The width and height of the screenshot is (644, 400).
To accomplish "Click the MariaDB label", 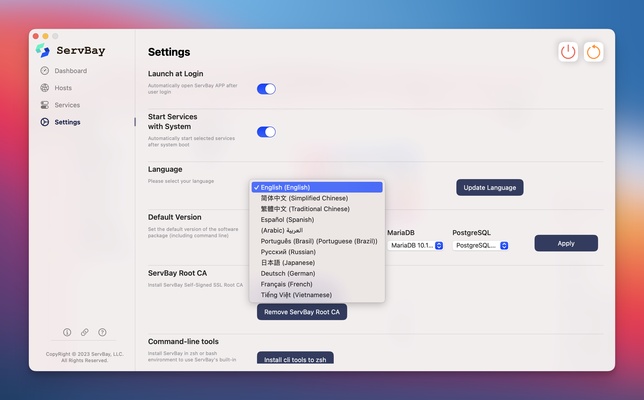I will click(401, 232).
